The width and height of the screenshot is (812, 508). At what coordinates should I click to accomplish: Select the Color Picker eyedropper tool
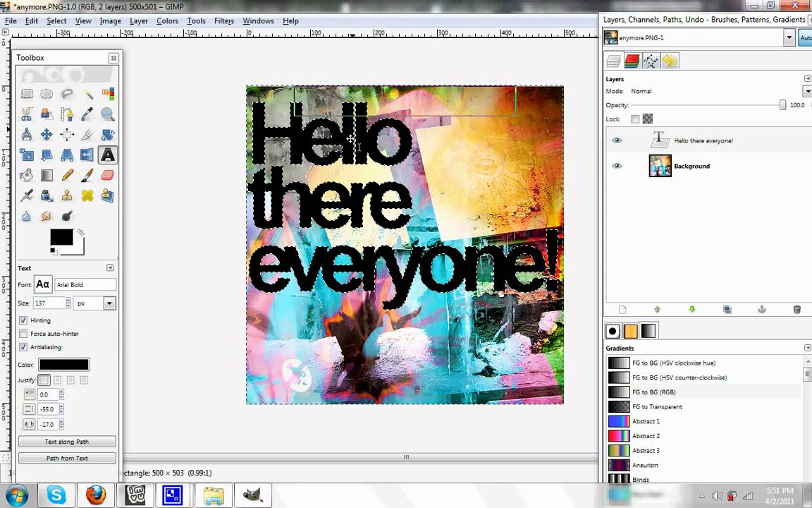click(87, 114)
